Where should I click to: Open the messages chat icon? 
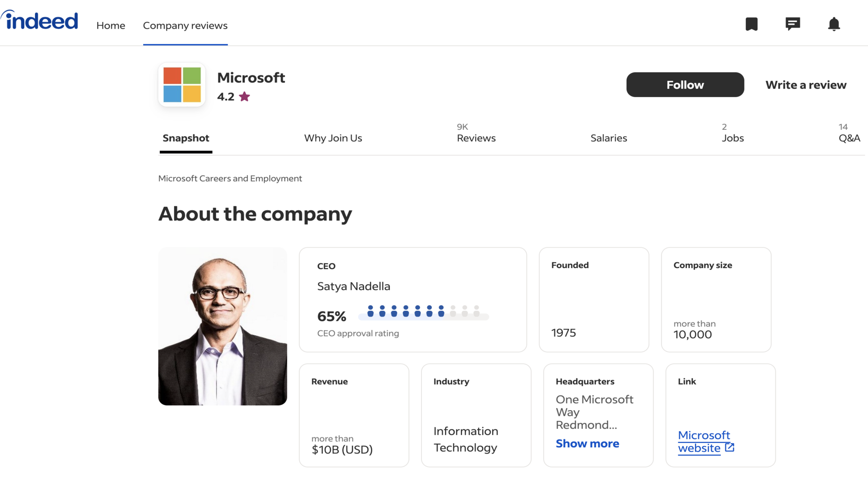click(793, 24)
